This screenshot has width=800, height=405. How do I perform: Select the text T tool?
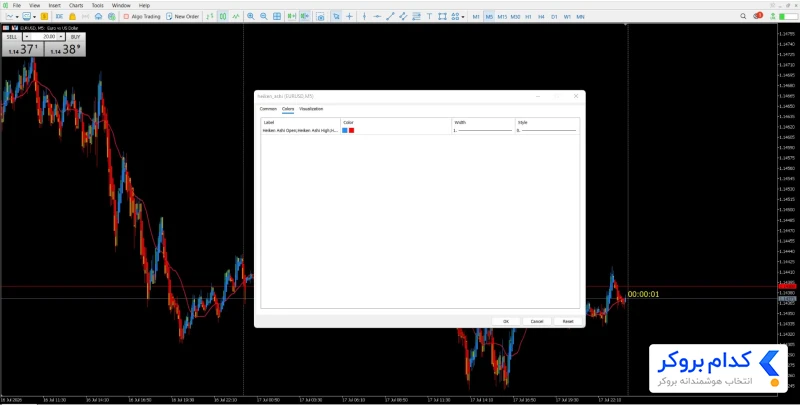click(x=430, y=16)
